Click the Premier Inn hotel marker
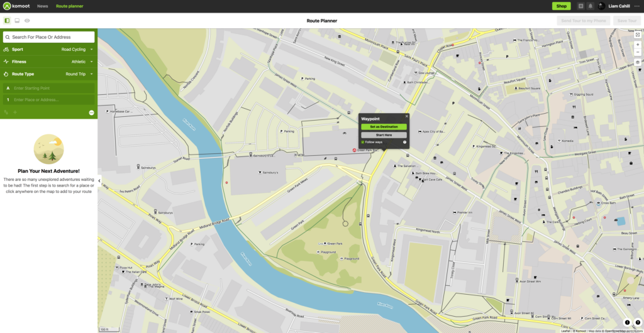The width and height of the screenshot is (644, 333). [x=454, y=212]
